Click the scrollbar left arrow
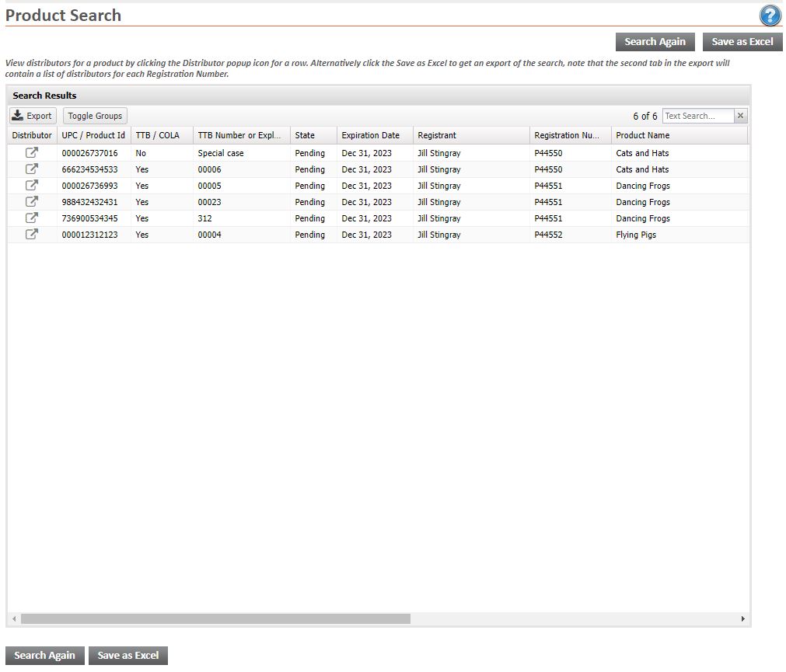This screenshot has height=672, width=786. tap(14, 619)
